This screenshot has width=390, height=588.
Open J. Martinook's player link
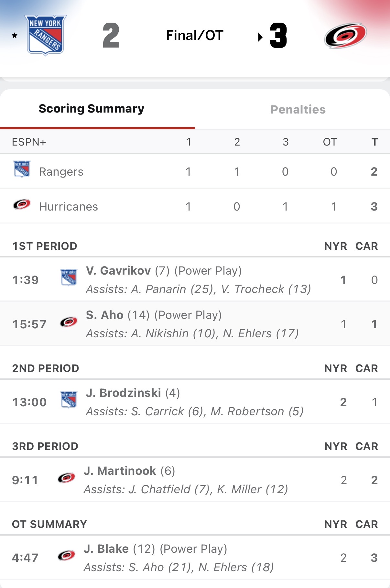click(120, 471)
